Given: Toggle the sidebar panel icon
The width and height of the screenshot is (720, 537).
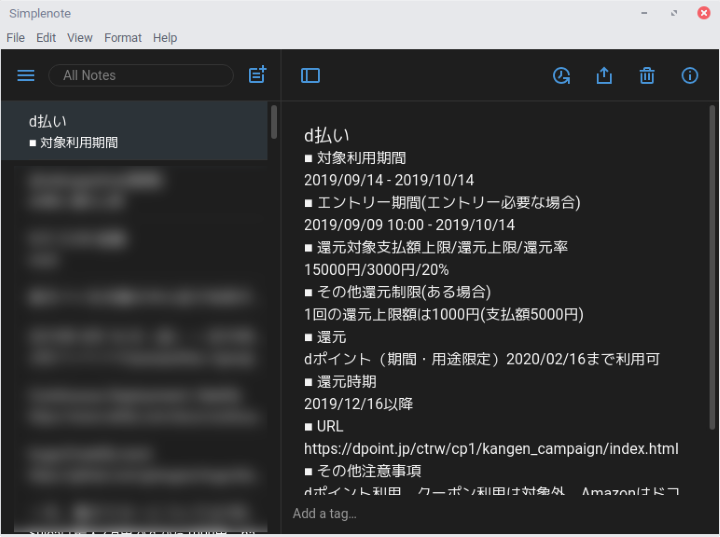Looking at the screenshot, I should click(x=310, y=76).
